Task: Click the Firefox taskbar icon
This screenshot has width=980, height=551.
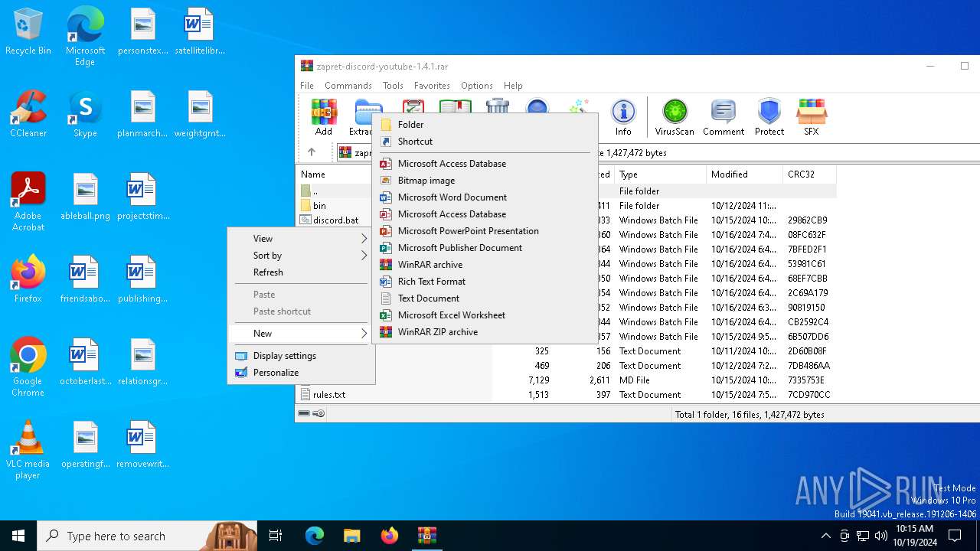Action: coord(389,536)
